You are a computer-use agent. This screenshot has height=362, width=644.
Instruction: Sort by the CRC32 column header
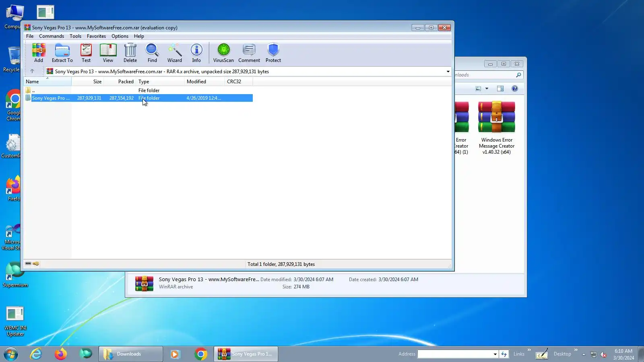[x=239, y=82]
